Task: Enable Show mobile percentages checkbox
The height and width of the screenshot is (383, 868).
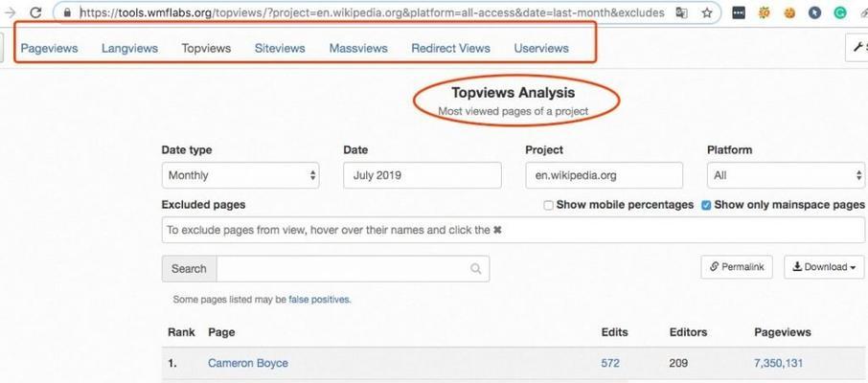Action: pos(549,205)
